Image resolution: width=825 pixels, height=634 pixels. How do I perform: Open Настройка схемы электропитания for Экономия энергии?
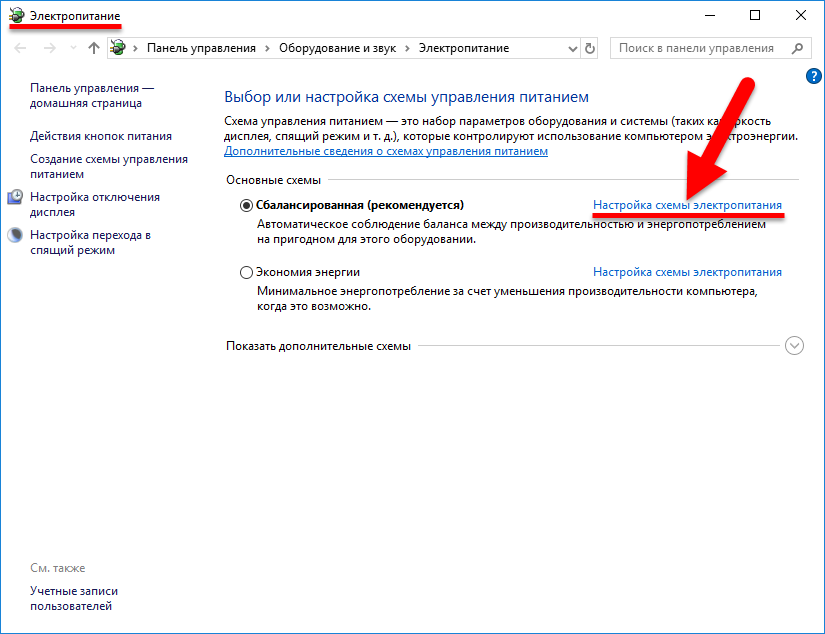687,273
